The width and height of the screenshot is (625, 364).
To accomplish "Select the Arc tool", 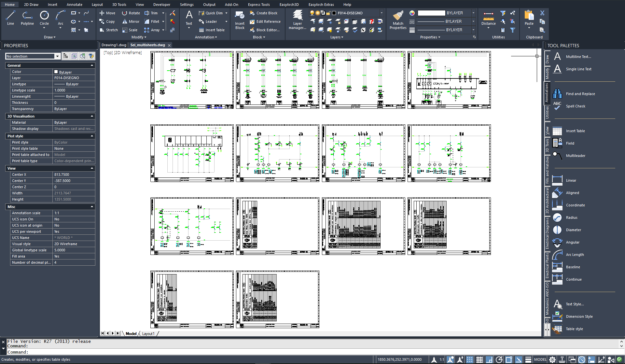I will (x=61, y=18).
